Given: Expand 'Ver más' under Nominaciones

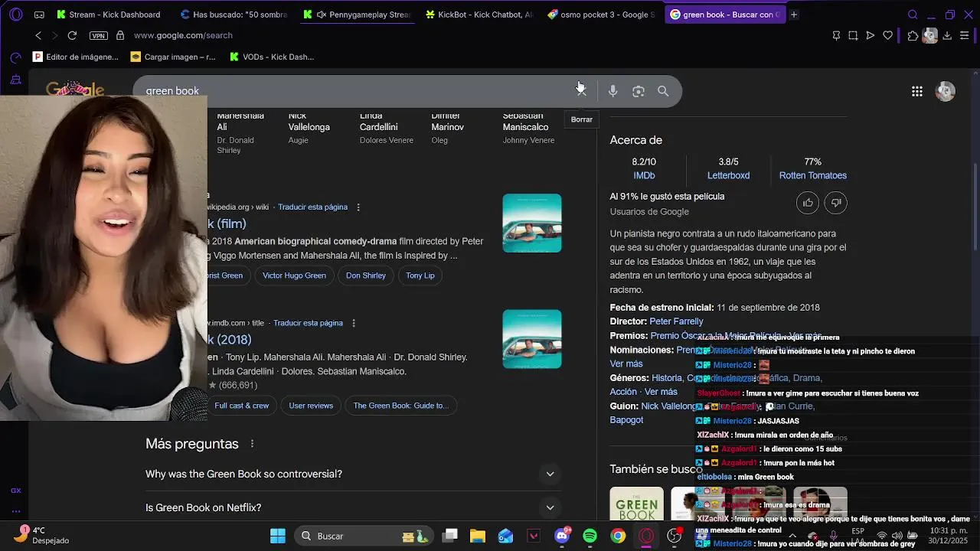Looking at the screenshot, I should click(626, 364).
